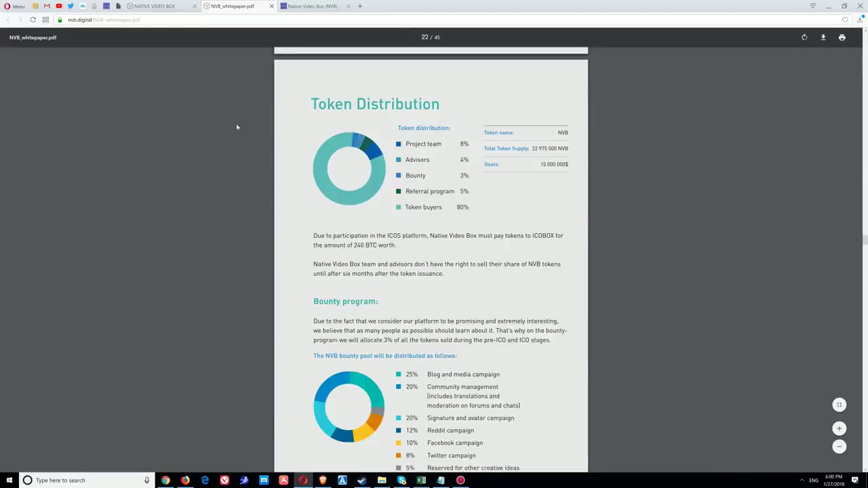Launch Firefox from taskbar
The width and height of the screenshot is (868, 488).
(x=185, y=480)
